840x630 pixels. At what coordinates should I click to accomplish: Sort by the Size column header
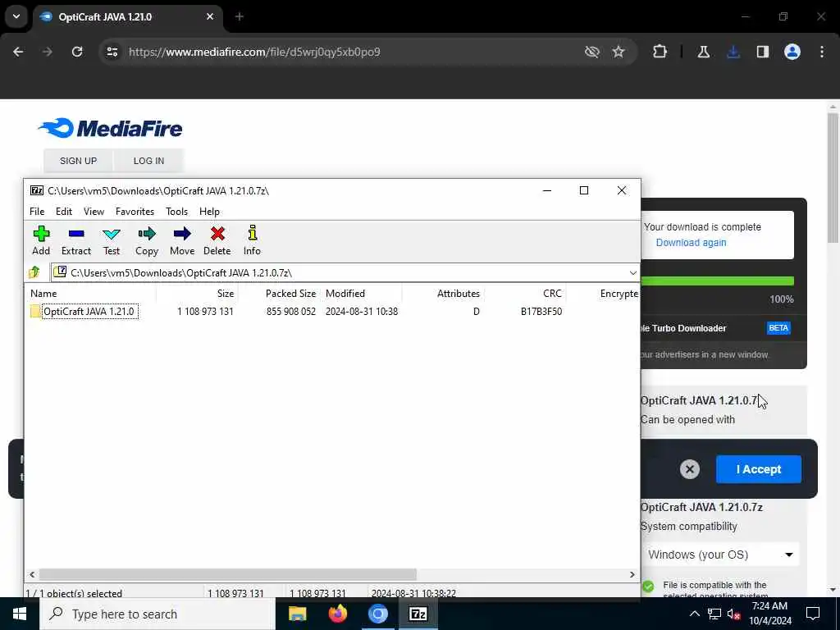[x=197, y=294]
